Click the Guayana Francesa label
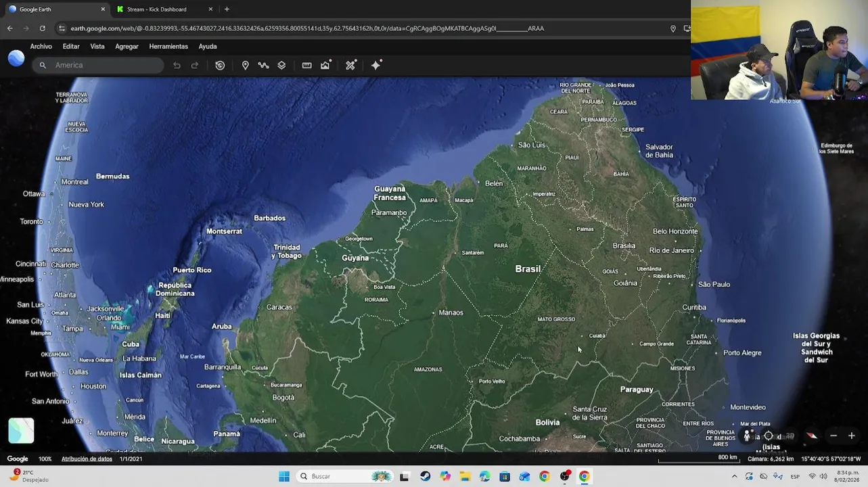This screenshot has height=487, width=868. pos(390,193)
